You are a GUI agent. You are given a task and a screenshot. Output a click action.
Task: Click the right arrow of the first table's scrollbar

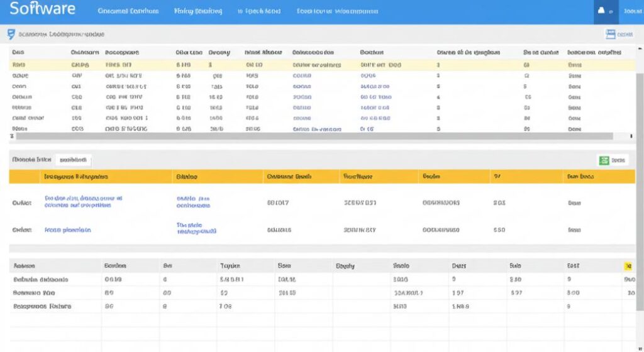631,136
